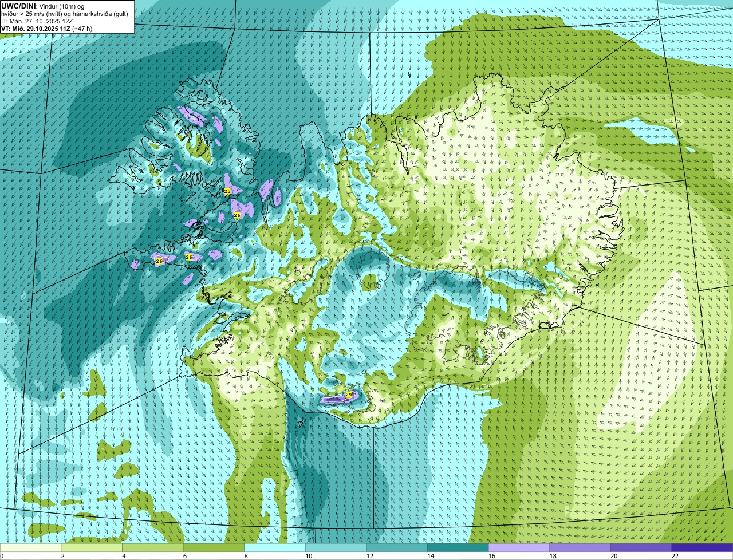Click the 'UWC/DINI: Vindur (10m) og' title line
This screenshot has height=560, width=733.
click(43, 6)
